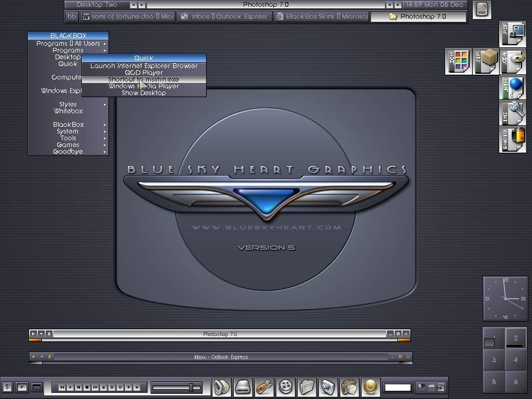The width and height of the screenshot is (532, 399).
Task: Switch to workspace 1 in pager
Action: (494, 337)
